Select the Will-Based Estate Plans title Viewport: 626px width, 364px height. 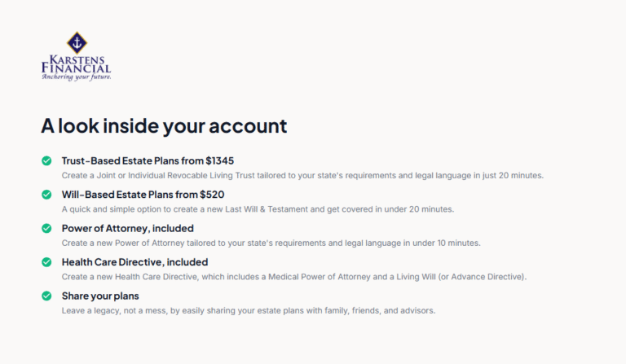(x=143, y=195)
